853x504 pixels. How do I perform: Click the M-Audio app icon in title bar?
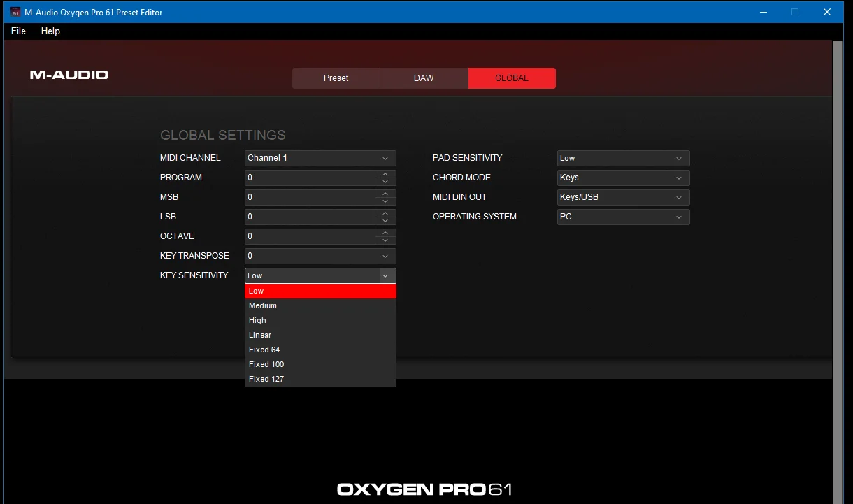point(15,12)
